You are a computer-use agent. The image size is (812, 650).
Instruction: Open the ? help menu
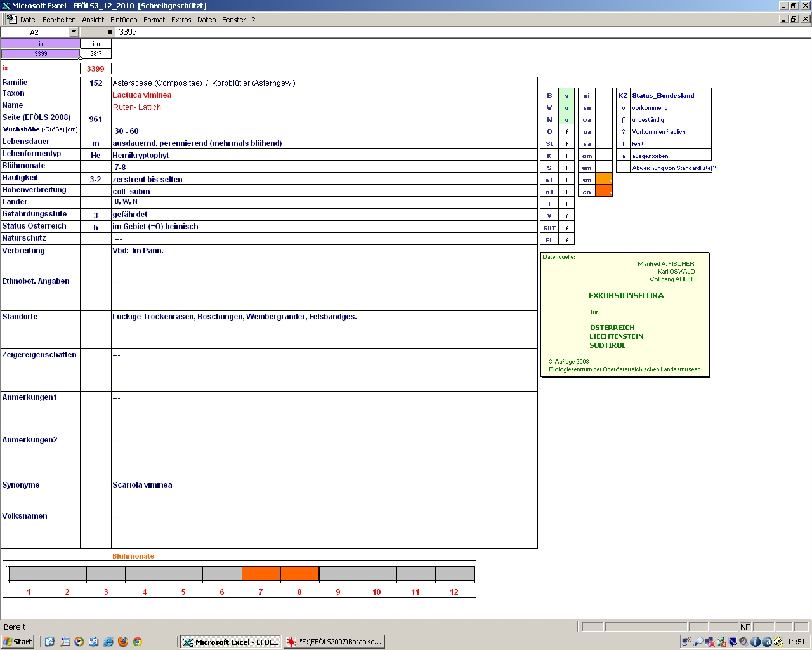click(x=254, y=20)
